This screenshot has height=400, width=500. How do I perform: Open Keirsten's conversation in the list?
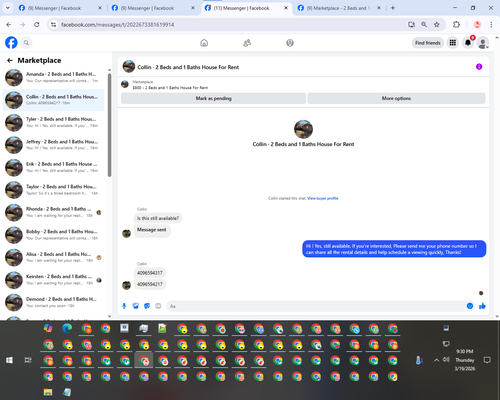click(53, 280)
